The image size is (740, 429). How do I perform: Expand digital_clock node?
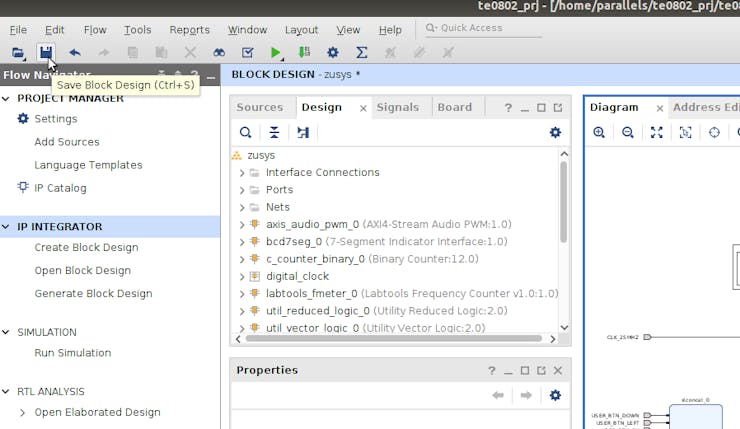[242, 277]
